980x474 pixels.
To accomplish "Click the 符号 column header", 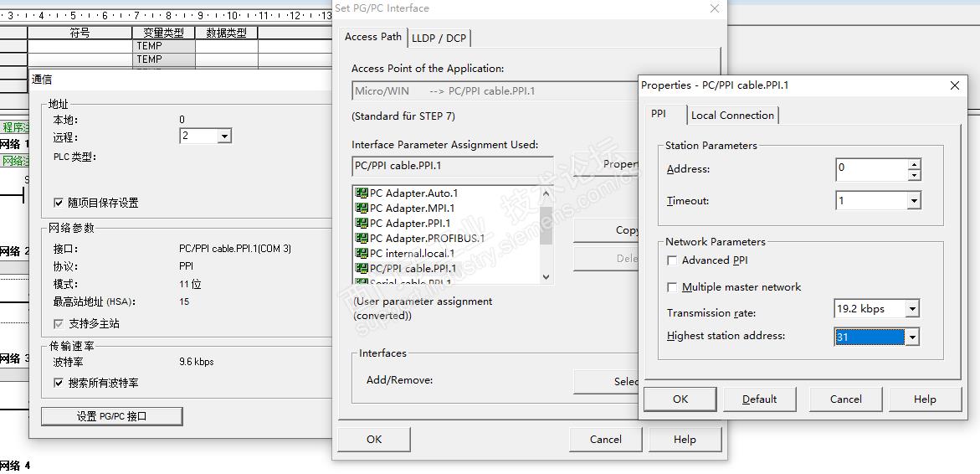I will point(80,33).
